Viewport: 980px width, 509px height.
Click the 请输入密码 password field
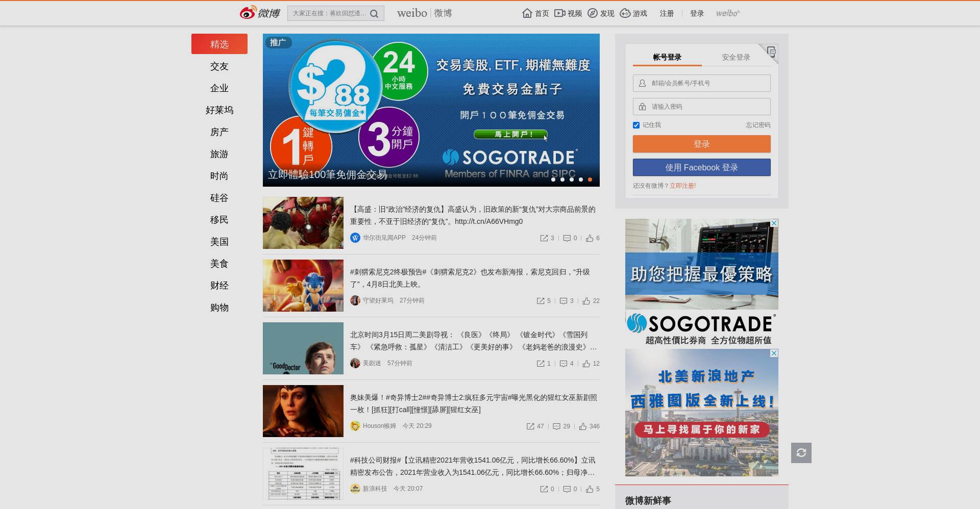click(x=702, y=107)
